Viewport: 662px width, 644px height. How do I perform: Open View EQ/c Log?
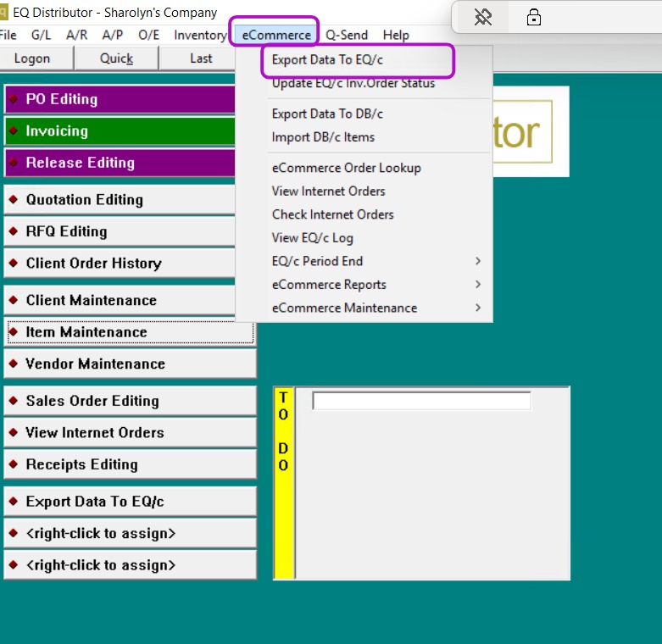point(364,238)
